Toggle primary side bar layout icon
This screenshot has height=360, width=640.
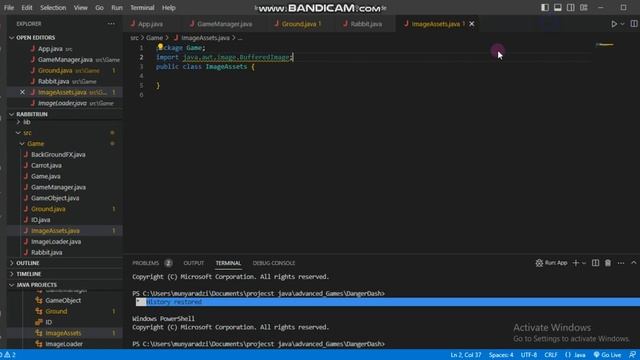click(544, 7)
